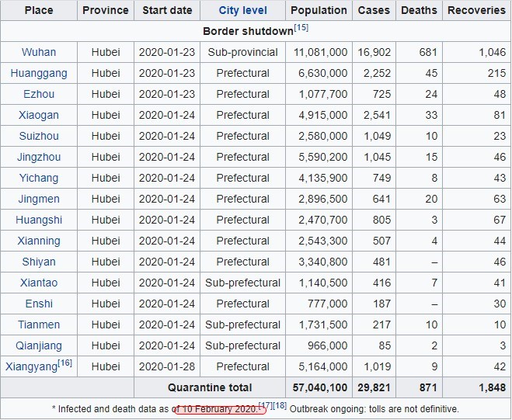Viewport: 512px width, 420px height.
Task: Select the Enshi place link
Action: (x=39, y=304)
